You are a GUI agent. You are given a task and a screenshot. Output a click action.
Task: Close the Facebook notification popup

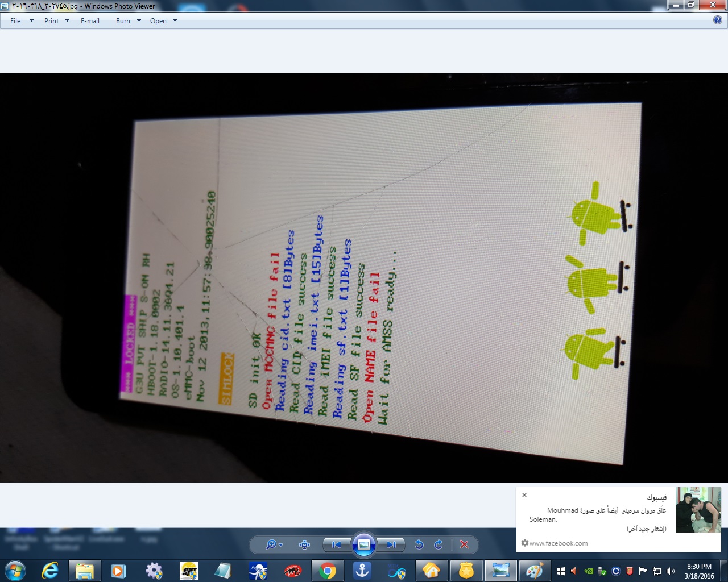point(524,495)
